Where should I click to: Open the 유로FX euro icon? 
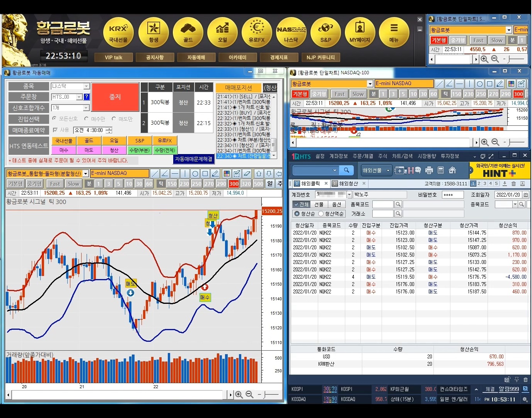(257, 32)
